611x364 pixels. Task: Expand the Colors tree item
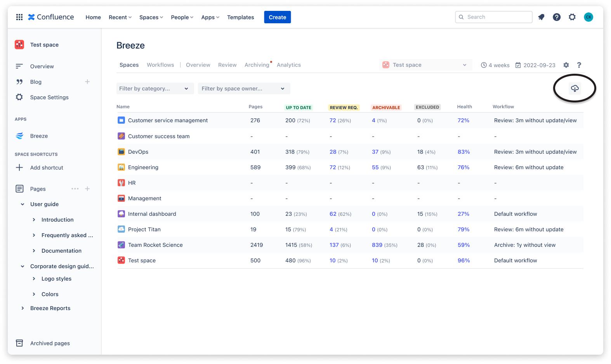pos(34,294)
